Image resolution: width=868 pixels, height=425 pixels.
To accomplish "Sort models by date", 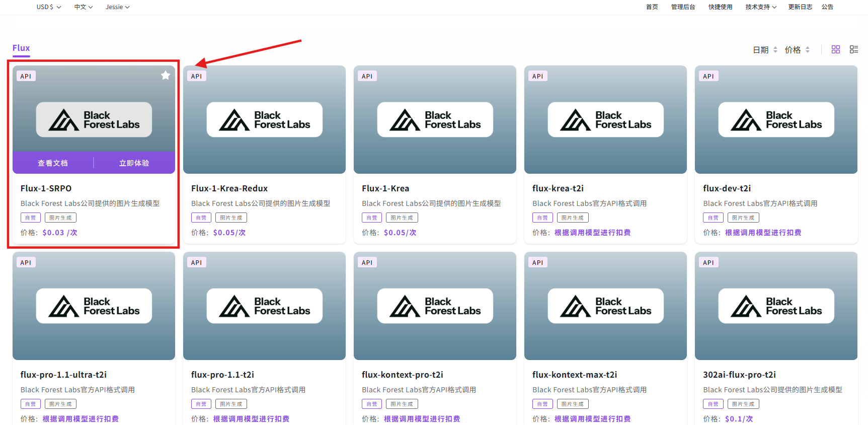I will click(x=765, y=50).
